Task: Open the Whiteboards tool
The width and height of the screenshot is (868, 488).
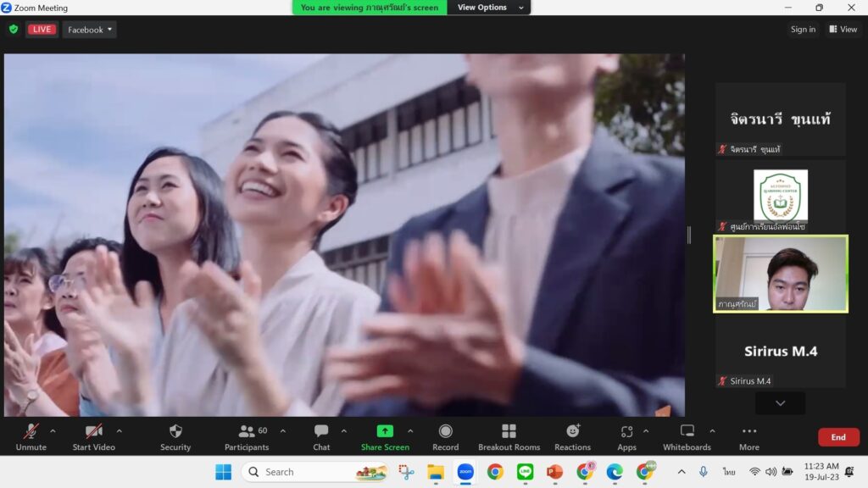Action: coord(687,432)
